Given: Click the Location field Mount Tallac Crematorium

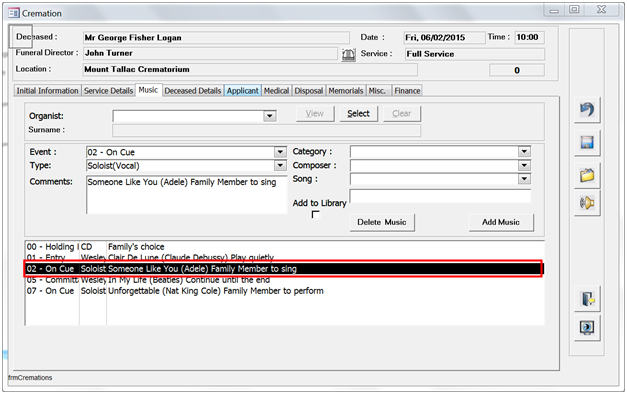Looking at the screenshot, I should 250,70.
